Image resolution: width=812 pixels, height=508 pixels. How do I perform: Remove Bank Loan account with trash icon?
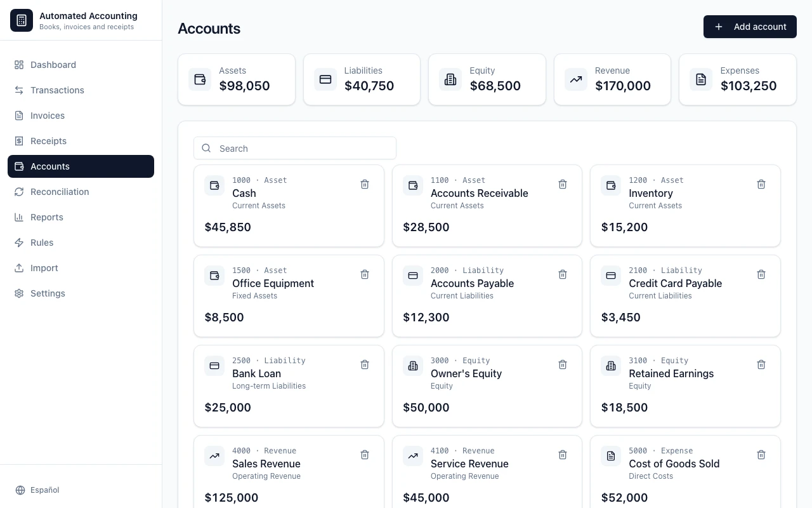coord(365,364)
